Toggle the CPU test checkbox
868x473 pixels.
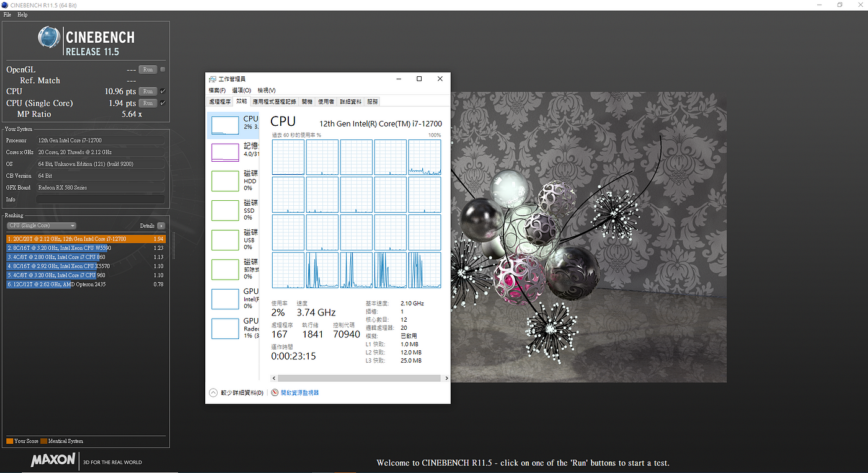162,92
